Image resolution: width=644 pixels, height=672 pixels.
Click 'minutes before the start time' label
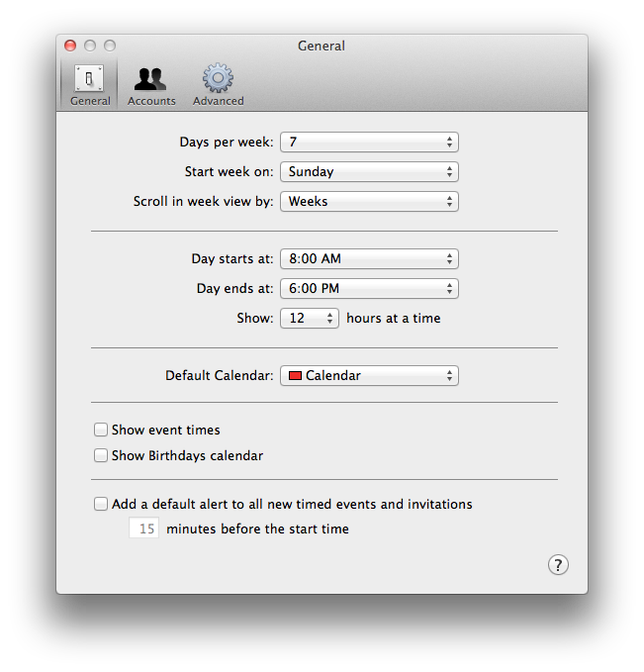257,528
